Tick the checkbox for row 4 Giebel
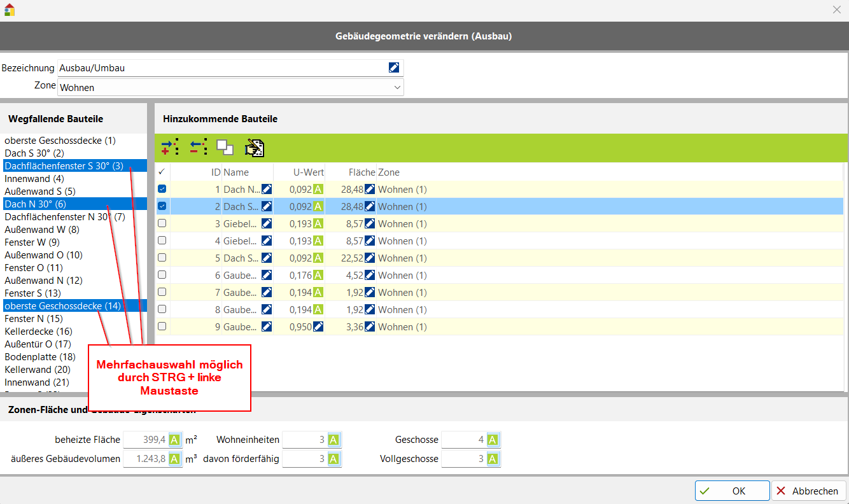Screen dimensions: 849x504 tap(162, 241)
